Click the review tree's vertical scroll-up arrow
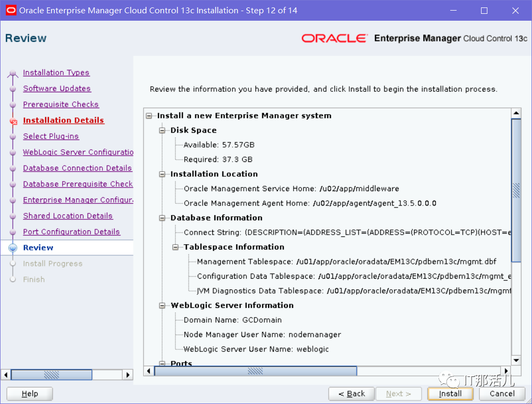The height and width of the screenshot is (404, 532). [516, 113]
